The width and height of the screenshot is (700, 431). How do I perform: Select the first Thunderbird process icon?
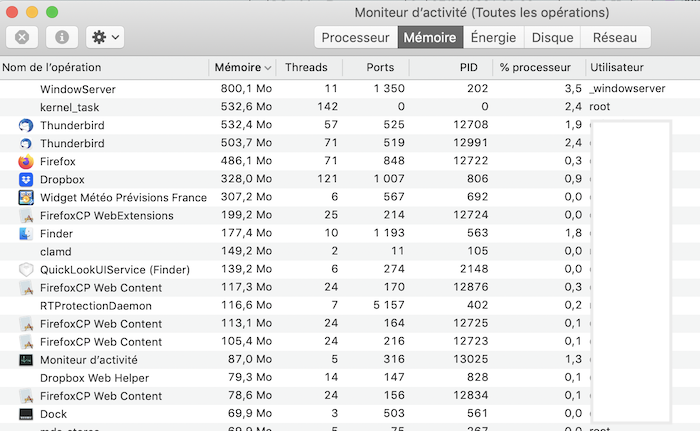point(26,126)
